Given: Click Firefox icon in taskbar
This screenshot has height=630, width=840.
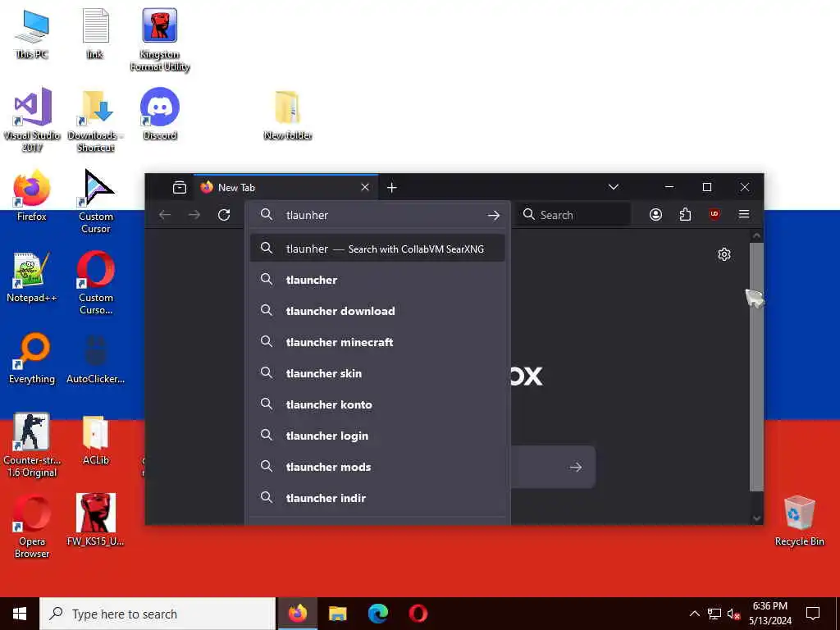Looking at the screenshot, I should (x=297, y=614).
